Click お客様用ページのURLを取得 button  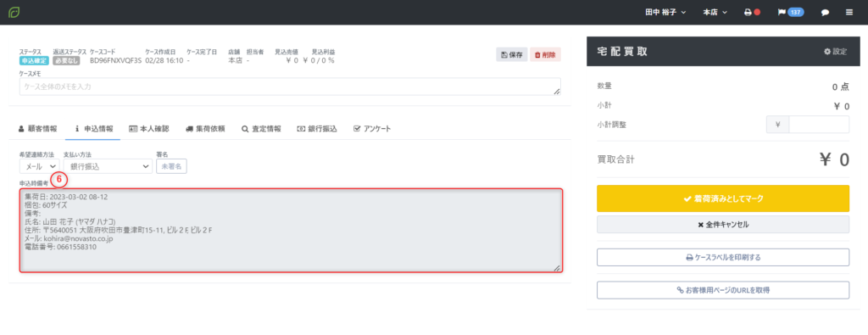click(723, 289)
